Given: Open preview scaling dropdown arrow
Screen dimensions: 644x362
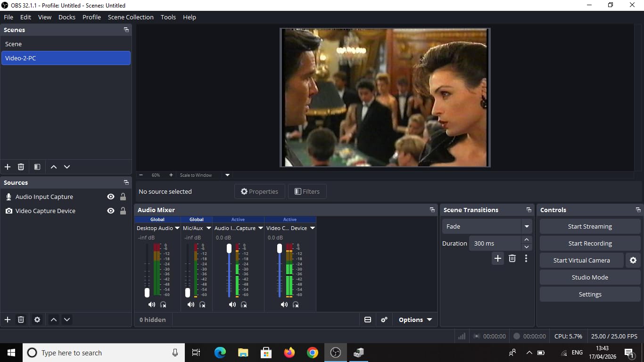Looking at the screenshot, I should 227,175.
